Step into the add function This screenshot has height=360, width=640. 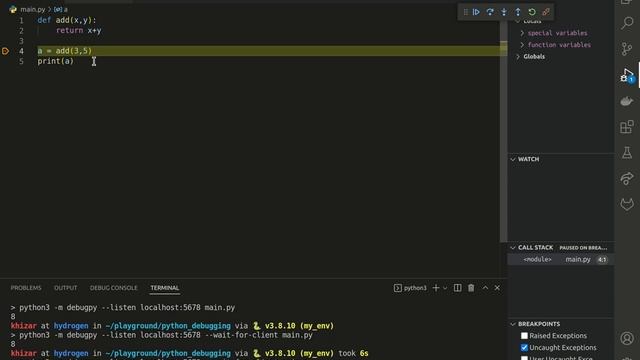[504, 12]
